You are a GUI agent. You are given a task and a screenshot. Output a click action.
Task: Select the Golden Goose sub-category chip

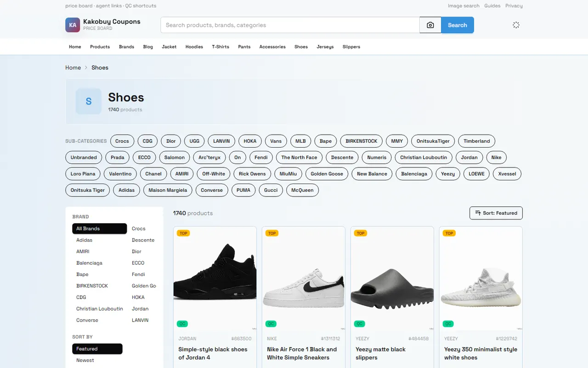[x=327, y=174]
